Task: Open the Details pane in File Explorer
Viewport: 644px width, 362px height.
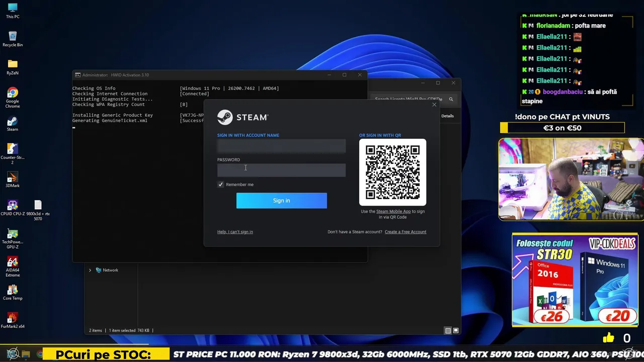Action: [447, 116]
